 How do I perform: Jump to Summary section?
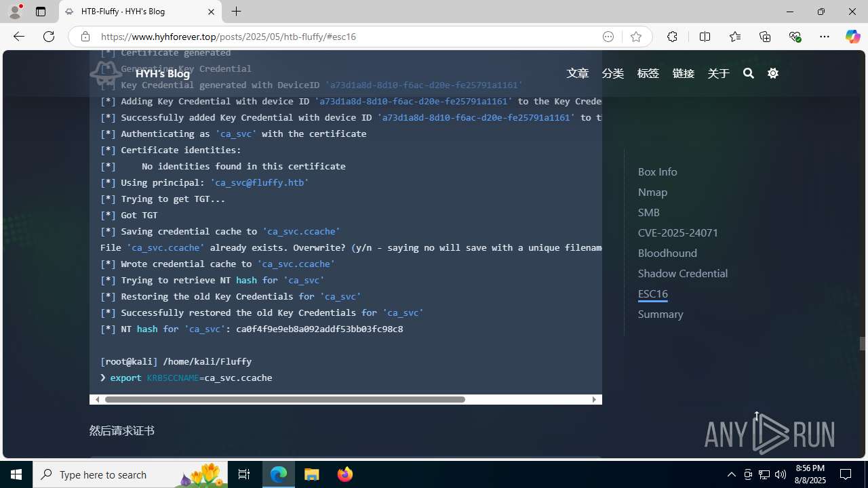pos(660,314)
